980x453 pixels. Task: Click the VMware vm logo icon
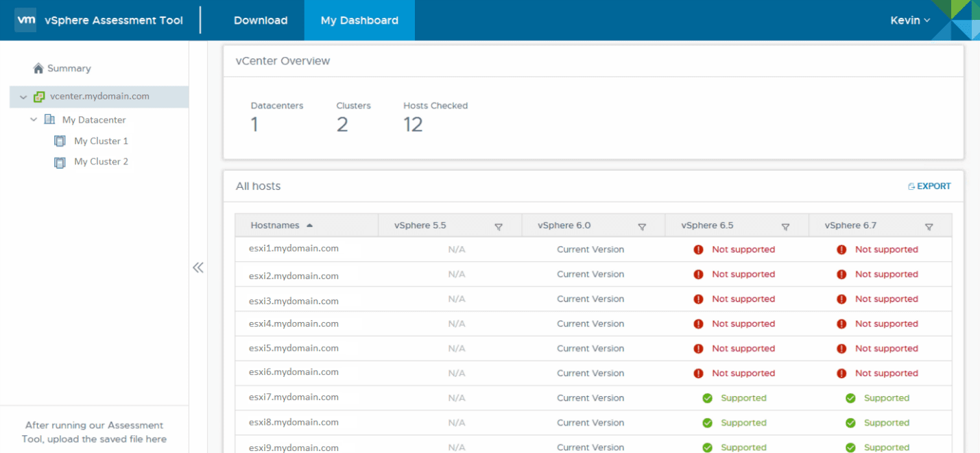25,20
